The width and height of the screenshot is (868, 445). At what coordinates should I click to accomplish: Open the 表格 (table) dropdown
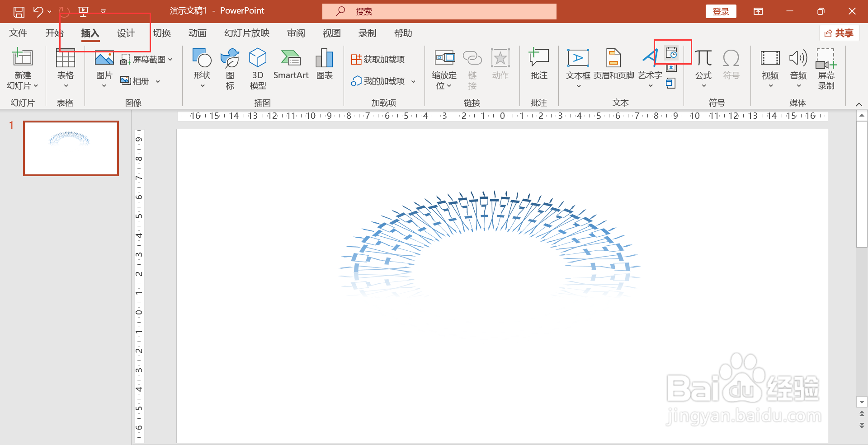[66, 86]
